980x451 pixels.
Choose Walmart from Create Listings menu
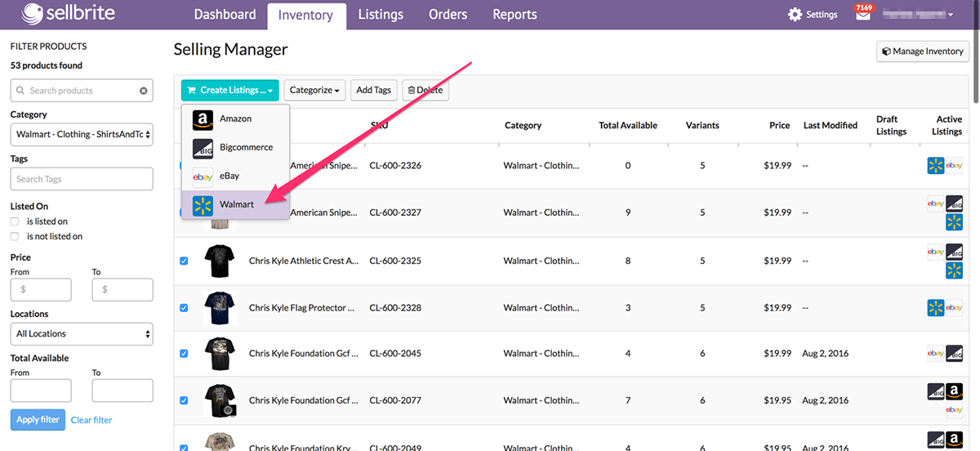(x=235, y=204)
